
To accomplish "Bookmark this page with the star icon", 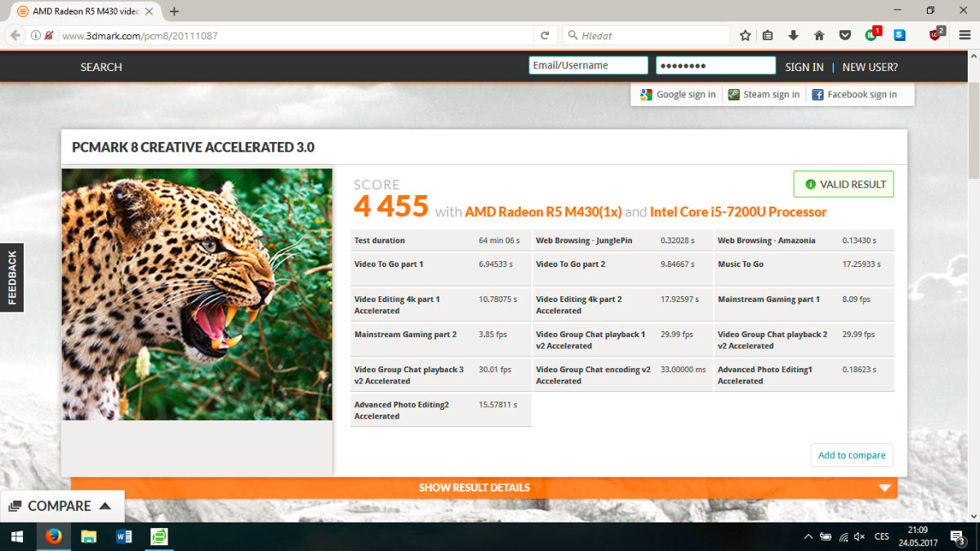I will 745,35.
